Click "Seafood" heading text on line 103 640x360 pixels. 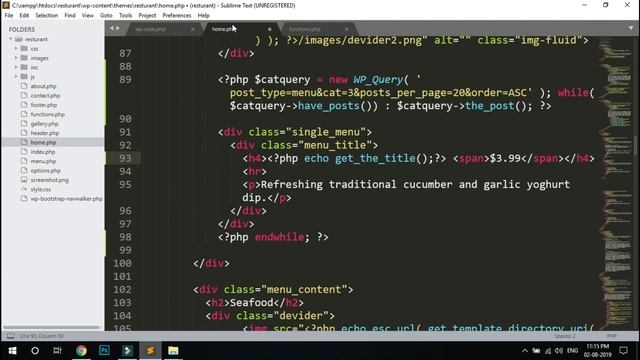coord(252,303)
